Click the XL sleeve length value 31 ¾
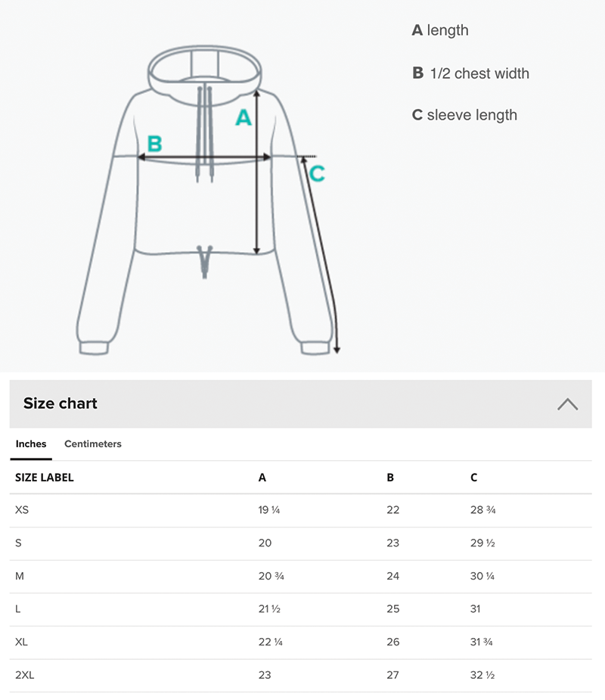This screenshot has width=605, height=700. click(482, 642)
